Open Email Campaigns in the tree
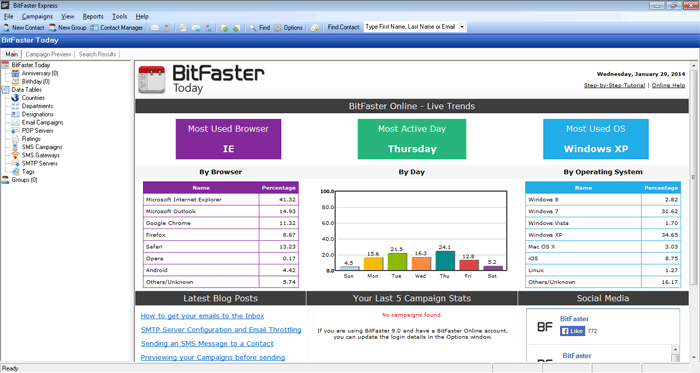Screen dimensions: 700x373 point(42,122)
